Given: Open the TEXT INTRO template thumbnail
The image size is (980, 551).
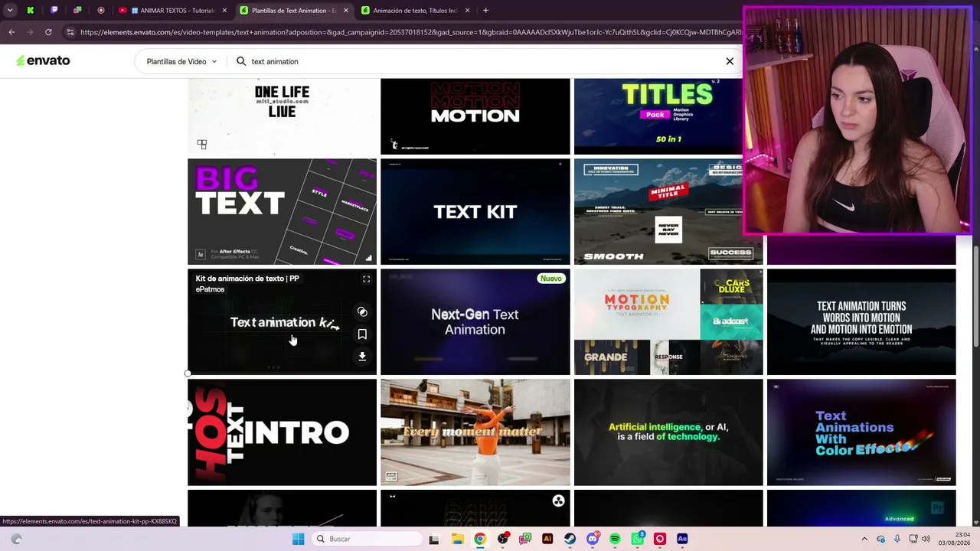Looking at the screenshot, I should [x=282, y=432].
